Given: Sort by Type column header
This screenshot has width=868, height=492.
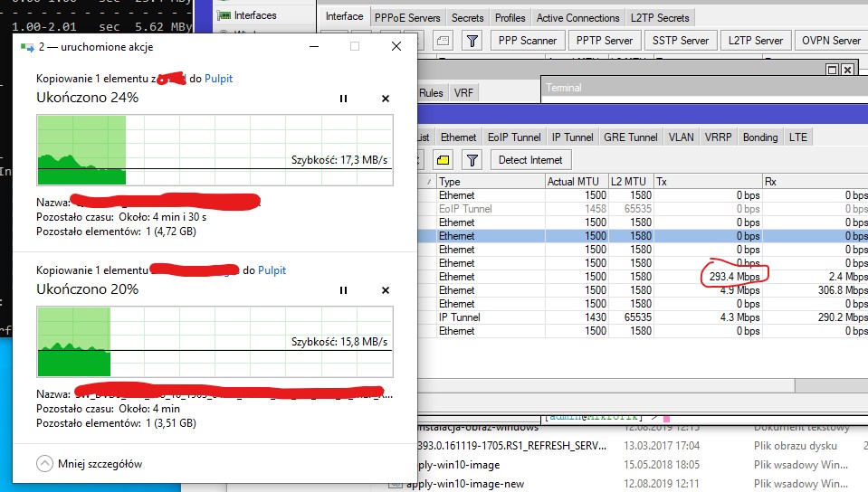Looking at the screenshot, I should (x=491, y=182).
